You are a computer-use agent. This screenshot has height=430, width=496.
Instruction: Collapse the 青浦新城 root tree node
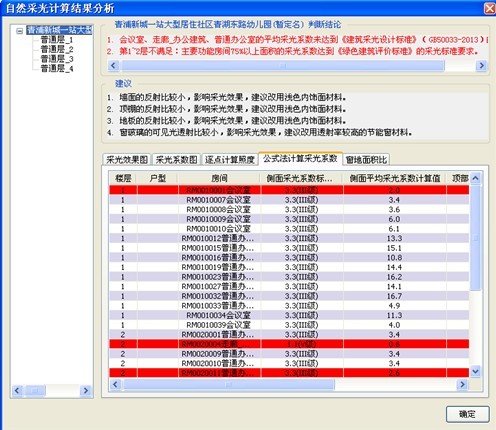click(20, 31)
